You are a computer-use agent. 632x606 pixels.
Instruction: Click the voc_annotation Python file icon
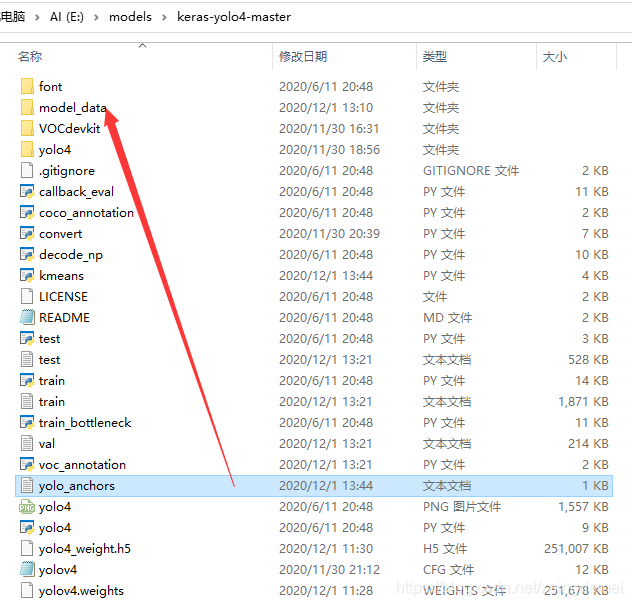point(27,464)
